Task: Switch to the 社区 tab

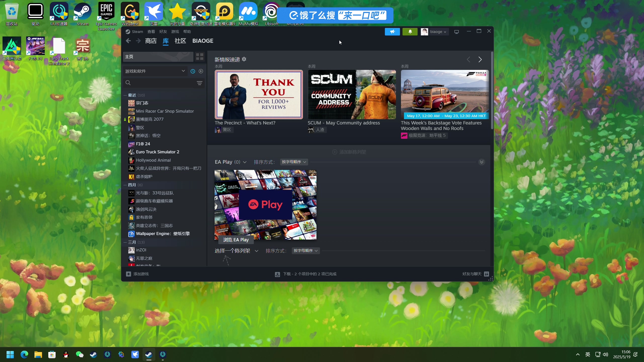Action: [x=180, y=41]
